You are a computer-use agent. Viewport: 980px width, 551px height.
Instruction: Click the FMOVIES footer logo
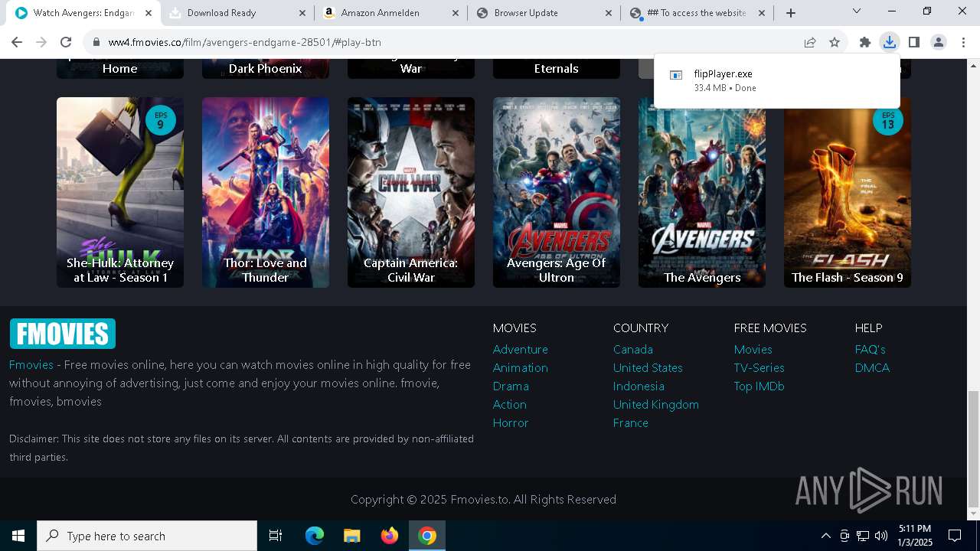click(x=63, y=334)
